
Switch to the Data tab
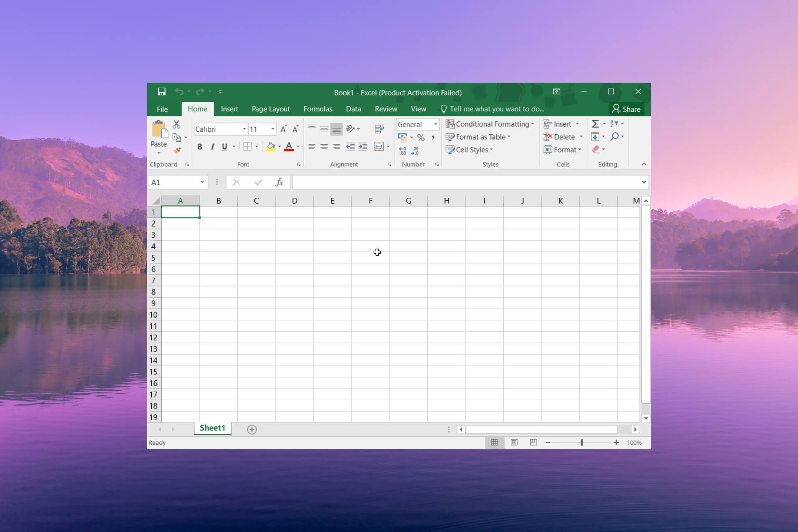[353, 109]
